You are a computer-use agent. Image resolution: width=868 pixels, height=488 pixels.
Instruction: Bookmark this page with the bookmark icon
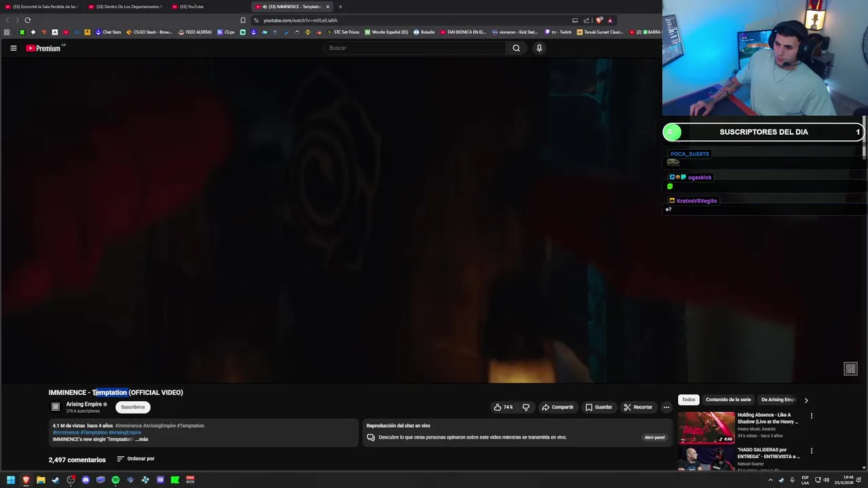point(243,20)
